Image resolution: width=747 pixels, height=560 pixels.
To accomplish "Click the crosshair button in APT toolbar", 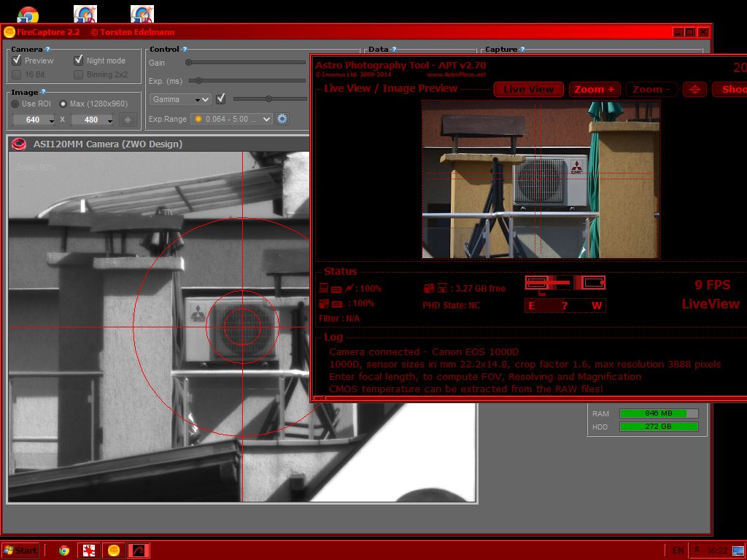I will [694, 89].
